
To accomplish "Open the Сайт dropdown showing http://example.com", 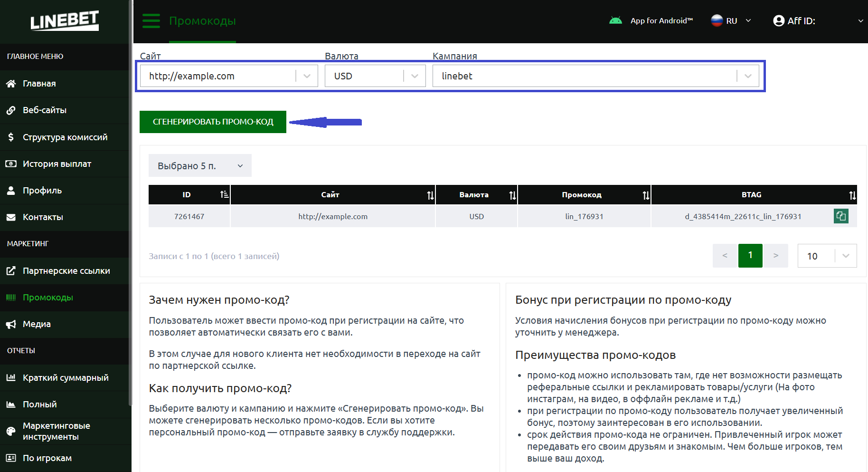I will (229, 76).
